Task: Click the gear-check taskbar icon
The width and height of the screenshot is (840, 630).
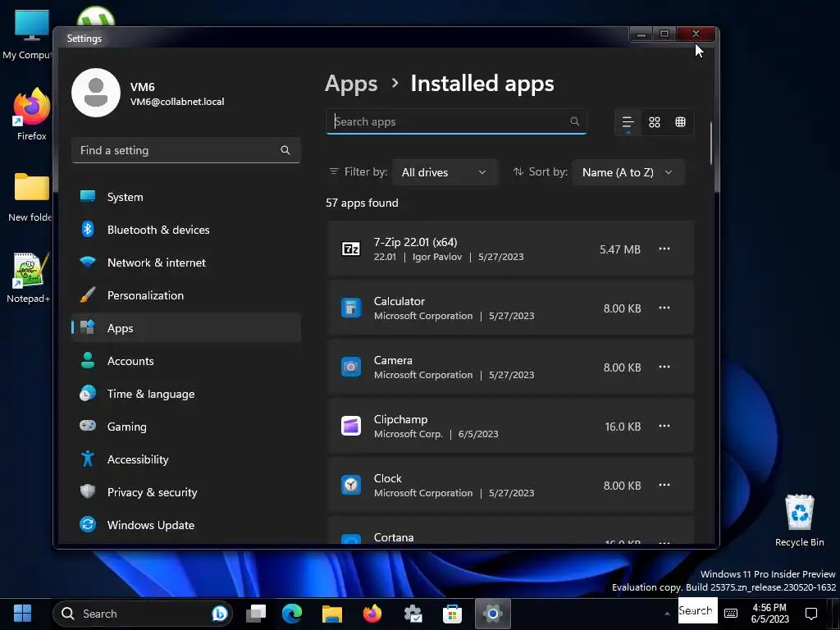Action: click(x=413, y=614)
